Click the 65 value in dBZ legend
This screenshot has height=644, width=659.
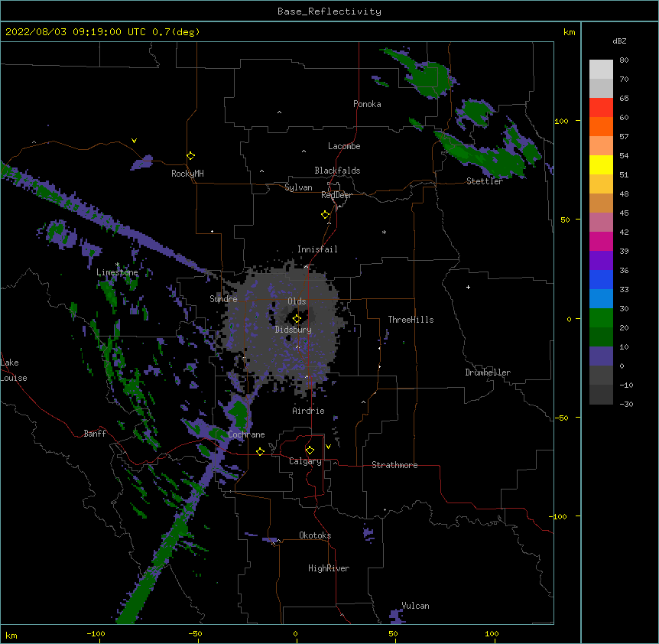point(624,99)
